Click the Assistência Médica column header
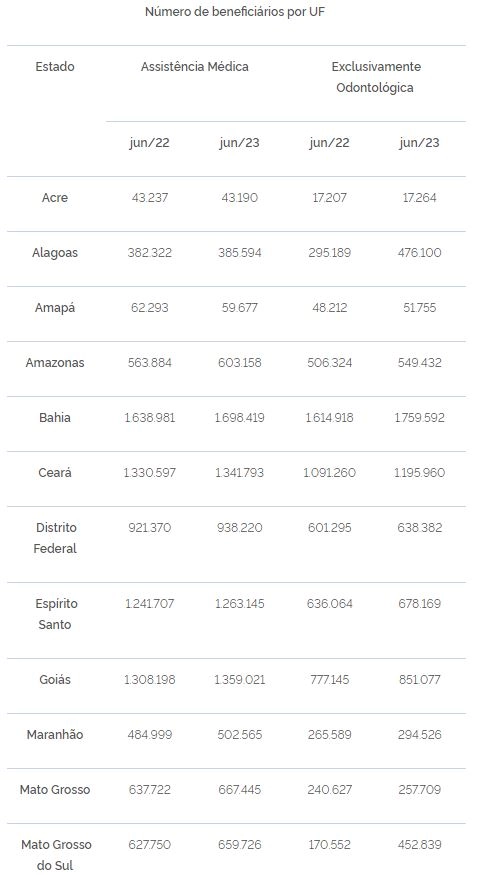479x875 pixels. click(x=195, y=66)
